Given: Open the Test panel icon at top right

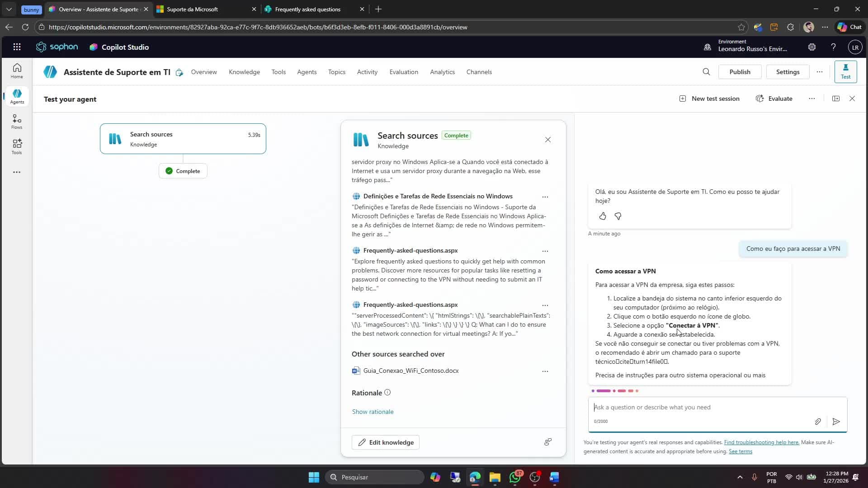Looking at the screenshot, I should (x=845, y=71).
